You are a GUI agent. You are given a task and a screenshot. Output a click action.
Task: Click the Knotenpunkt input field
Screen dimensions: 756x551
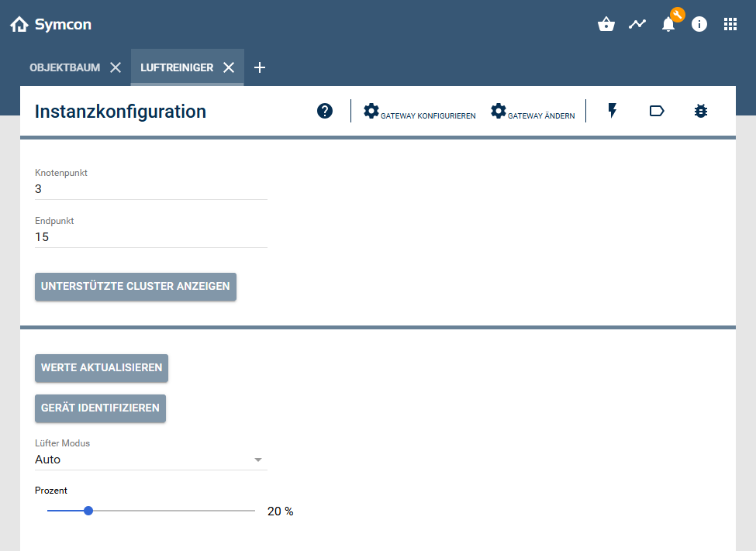coord(151,189)
